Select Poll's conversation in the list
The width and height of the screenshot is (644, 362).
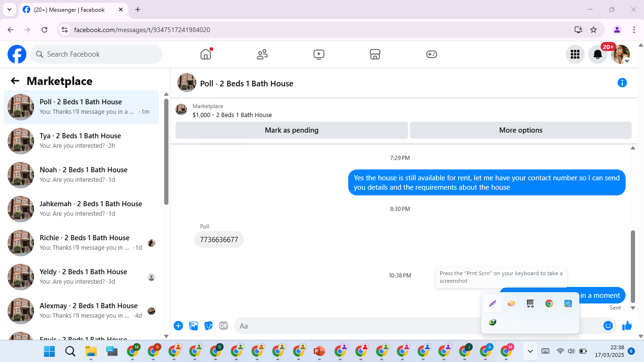82,107
